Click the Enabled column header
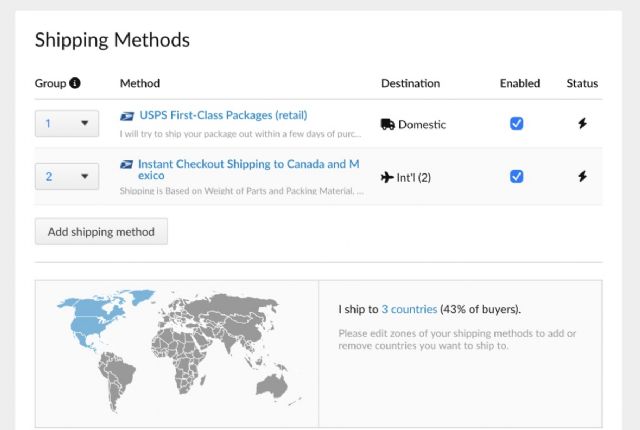Viewport: 640px width, 430px height. 519,84
